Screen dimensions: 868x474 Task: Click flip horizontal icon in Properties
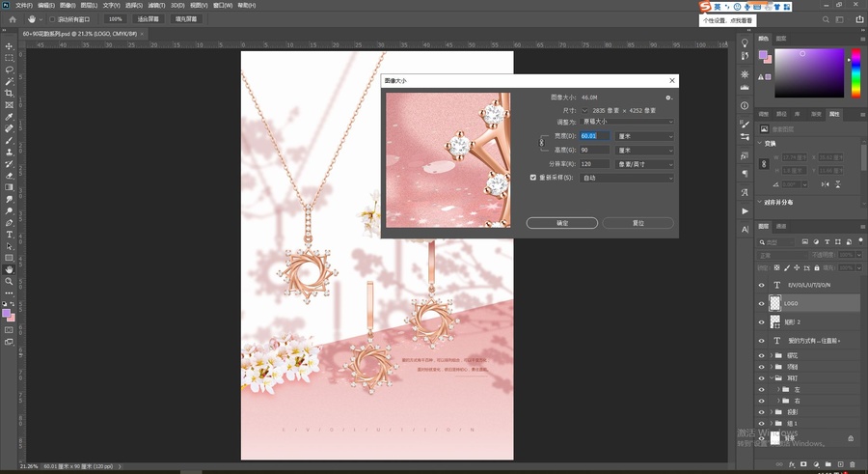click(826, 184)
